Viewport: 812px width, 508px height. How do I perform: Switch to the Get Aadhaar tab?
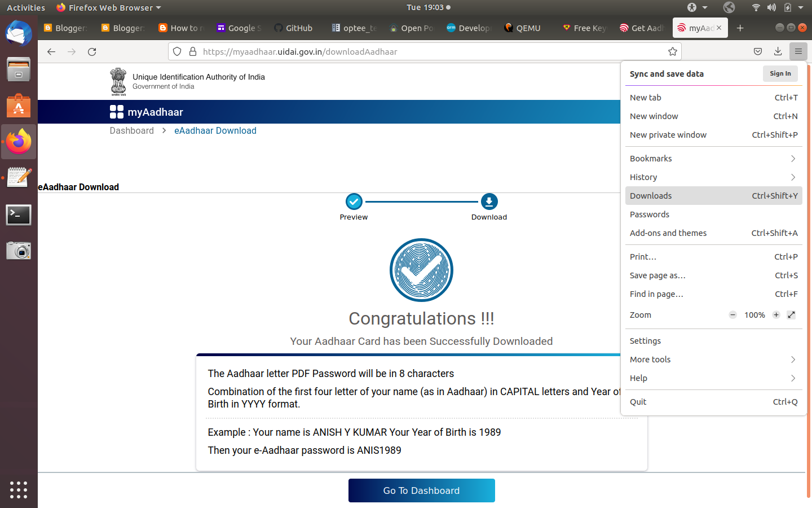click(642, 28)
